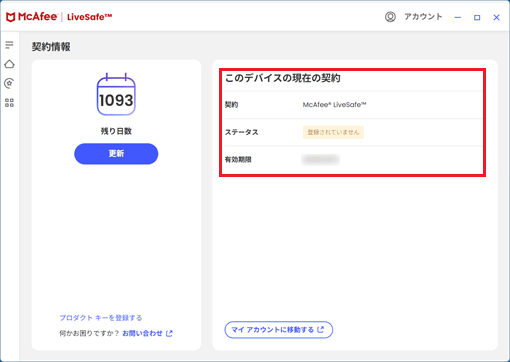Click the 登録されていません status badge
Image resolution: width=510 pixels, height=362 pixels.
pyautogui.click(x=333, y=132)
